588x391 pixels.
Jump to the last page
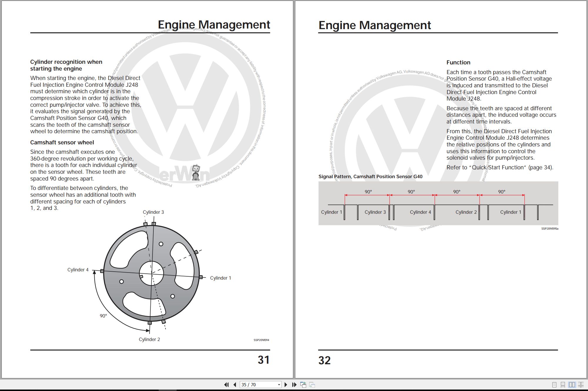294,385
